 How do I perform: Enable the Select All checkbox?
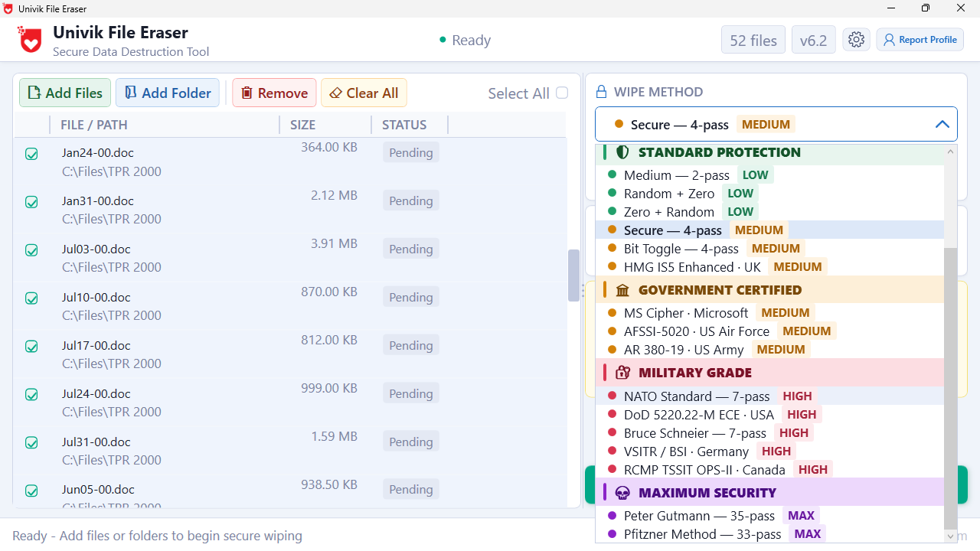562,92
